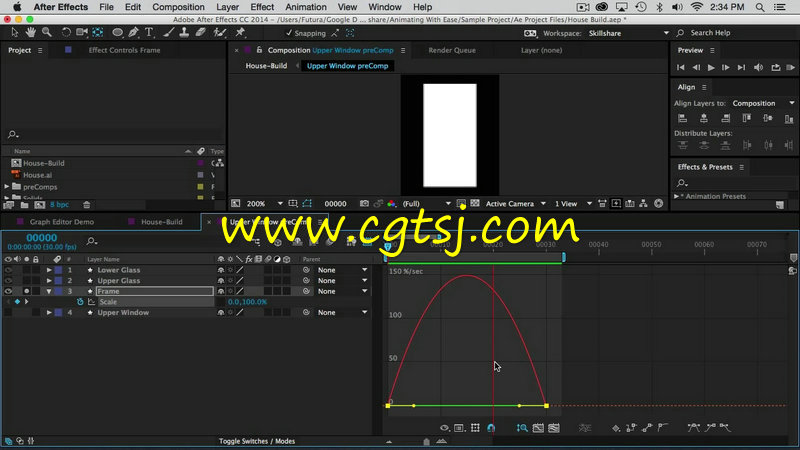Select the Pen tool

coord(134,33)
